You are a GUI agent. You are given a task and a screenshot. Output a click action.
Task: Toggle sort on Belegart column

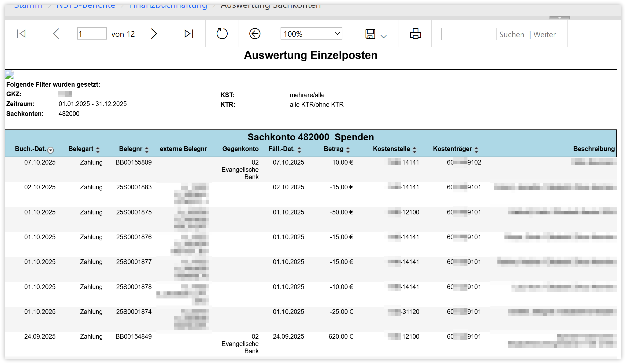click(98, 150)
